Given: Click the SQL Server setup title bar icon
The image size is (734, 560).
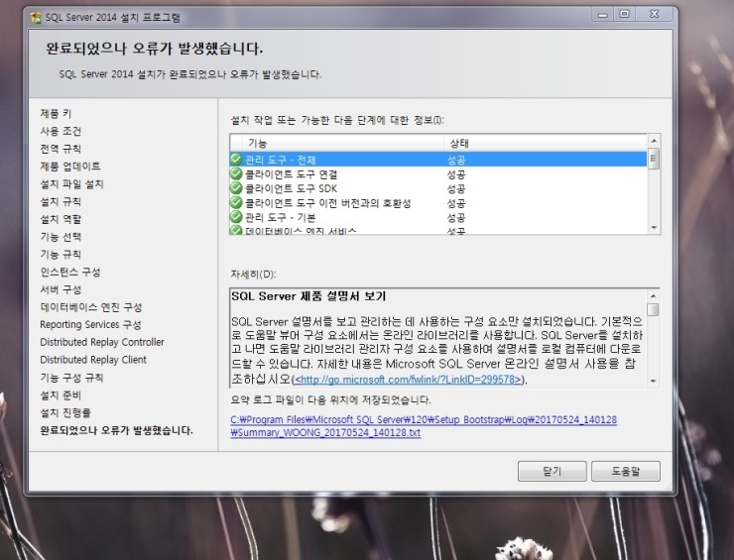Looking at the screenshot, I should coord(36,18).
